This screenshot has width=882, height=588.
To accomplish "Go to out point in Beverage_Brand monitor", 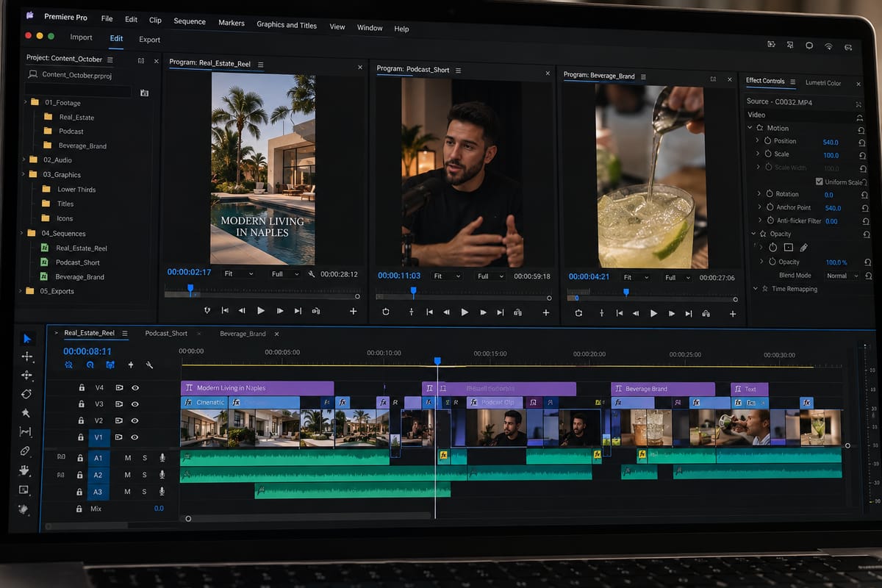I will [689, 313].
